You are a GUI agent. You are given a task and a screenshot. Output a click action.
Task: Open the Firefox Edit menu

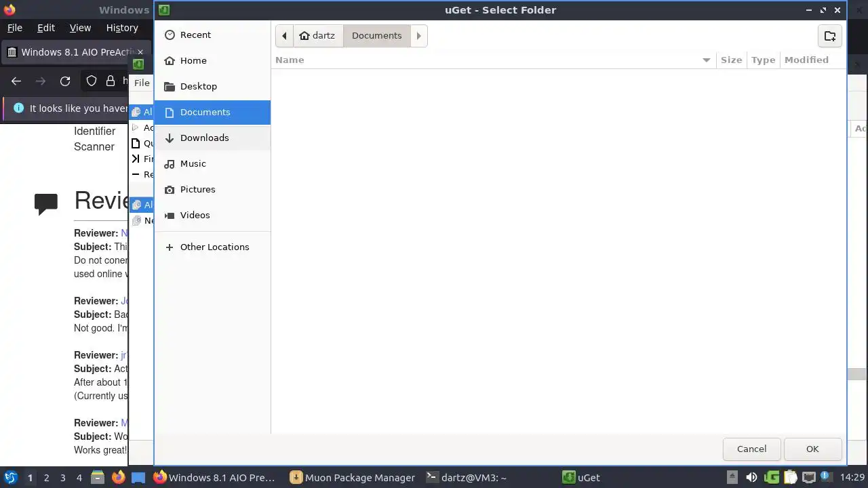[46, 28]
